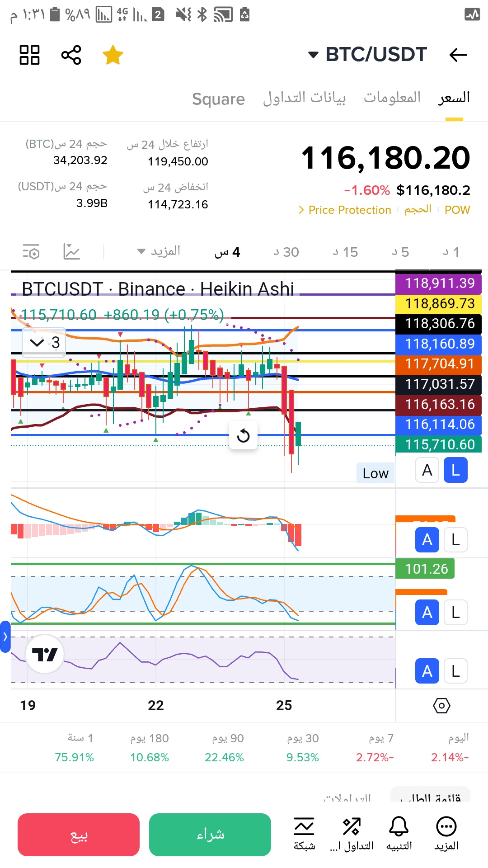Open the chart settings hexagon icon
The image size is (488, 868).
pos(441,705)
